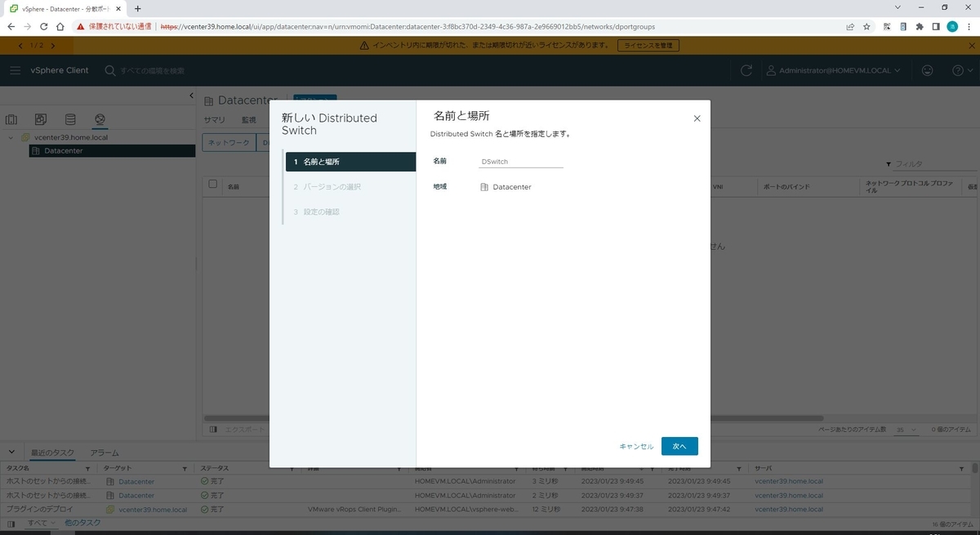
Task: Click the browser address bar URL
Action: point(408,26)
